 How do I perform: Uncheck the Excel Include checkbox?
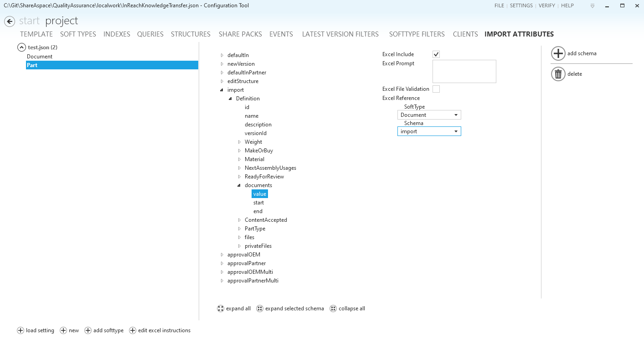436,54
